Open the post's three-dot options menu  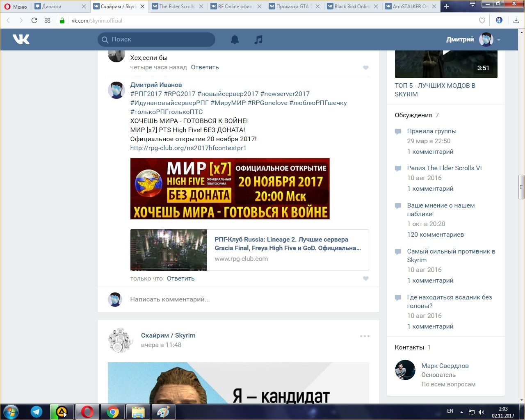(365, 336)
